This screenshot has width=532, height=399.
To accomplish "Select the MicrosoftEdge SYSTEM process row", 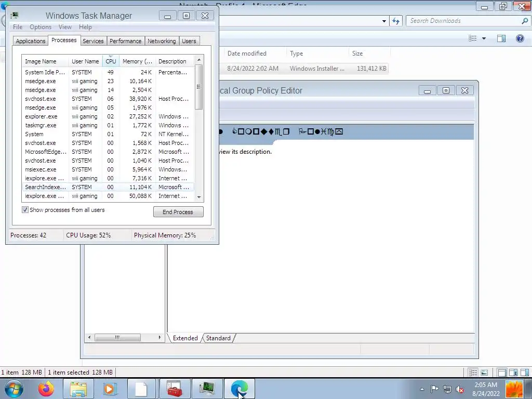I will click(x=108, y=152).
